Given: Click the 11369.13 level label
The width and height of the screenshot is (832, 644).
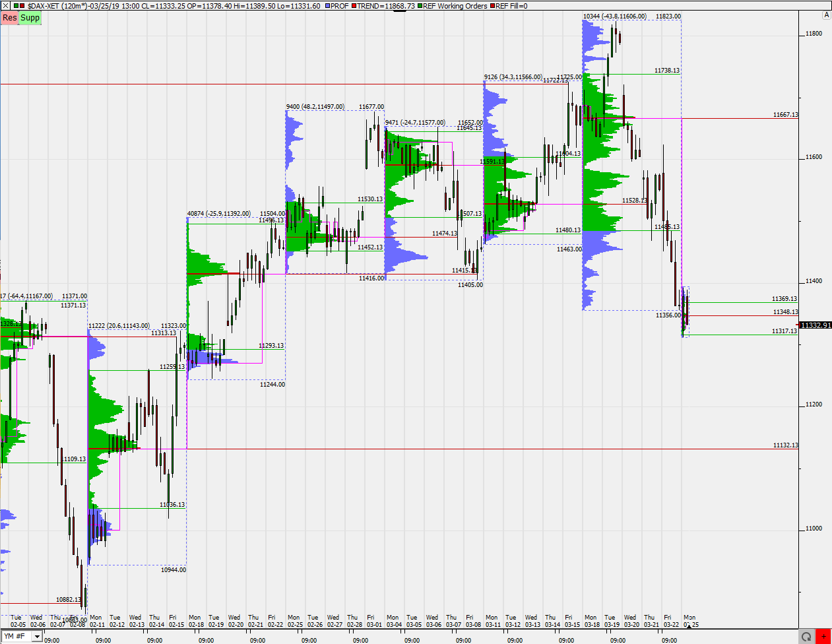Looking at the screenshot, I should pos(784,299).
